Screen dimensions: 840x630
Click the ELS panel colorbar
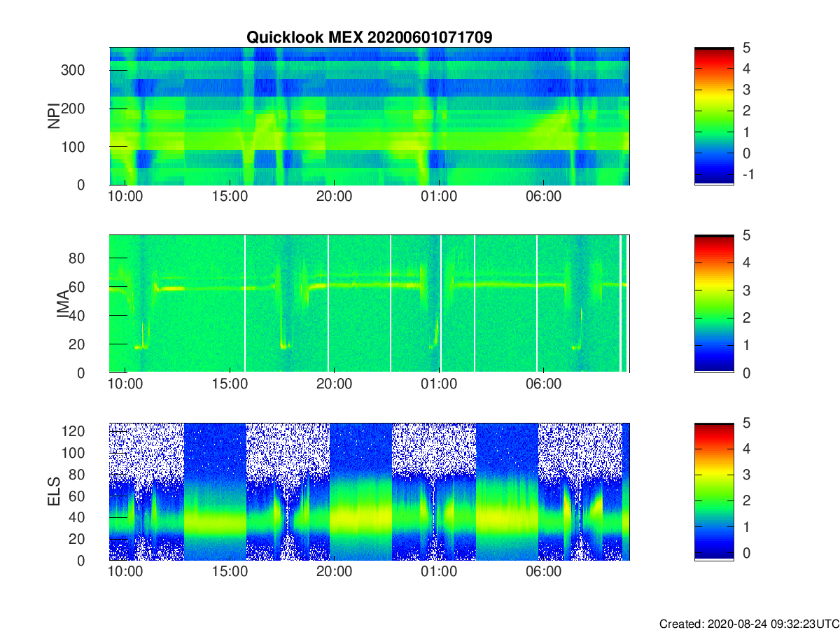click(714, 491)
